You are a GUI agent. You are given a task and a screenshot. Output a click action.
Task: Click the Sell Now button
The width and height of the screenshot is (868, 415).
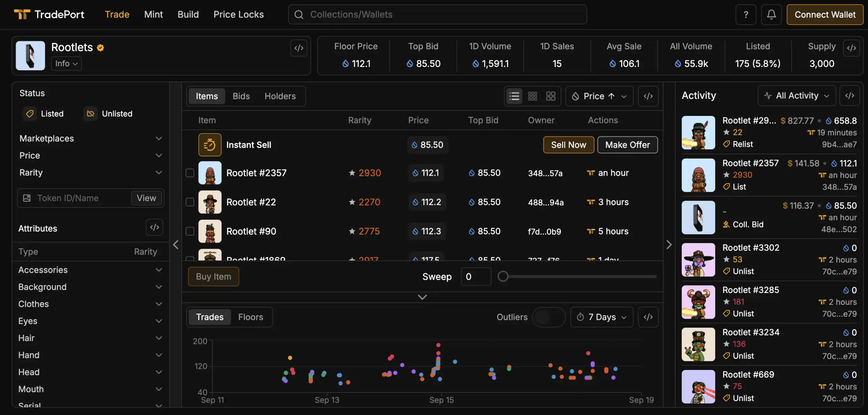point(568,145)
